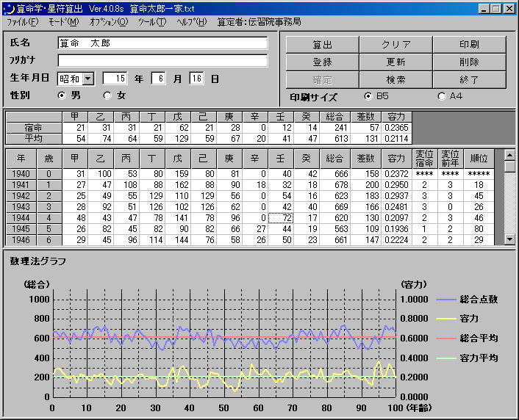This screenshot has height=420, width=519.
Task: Open the ツール(T) menu
Action: (x=152, y=22)
